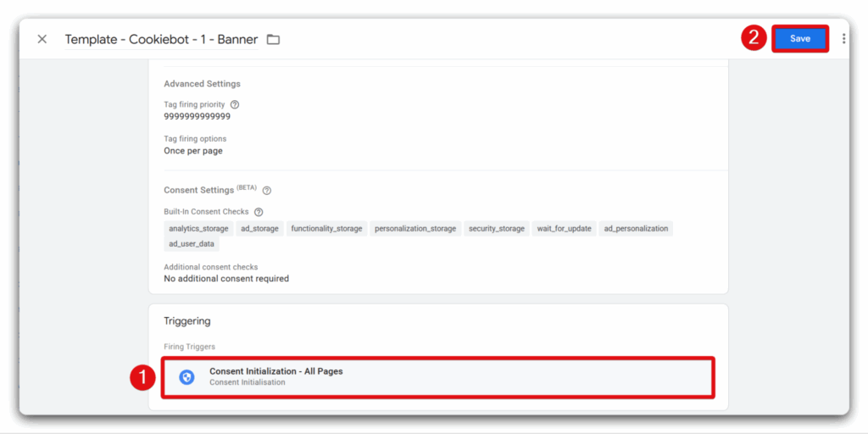The image size is (868, 434).
Task: Open help icon beside Consent Settings
Action: click(x=267, y=191)
